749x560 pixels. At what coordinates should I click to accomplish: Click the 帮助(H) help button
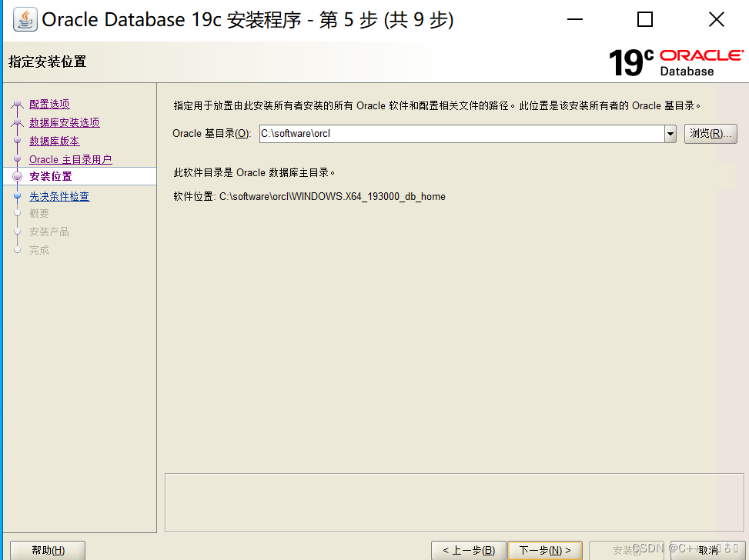tap(48, 551)
